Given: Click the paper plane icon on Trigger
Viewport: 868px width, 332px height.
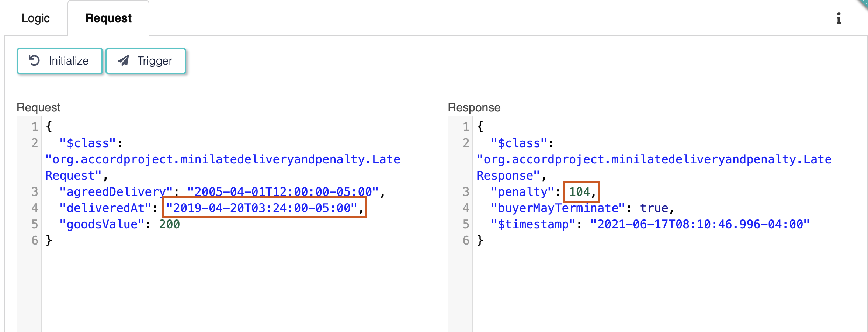Looking at the screenshot, I should coord(124,60).
